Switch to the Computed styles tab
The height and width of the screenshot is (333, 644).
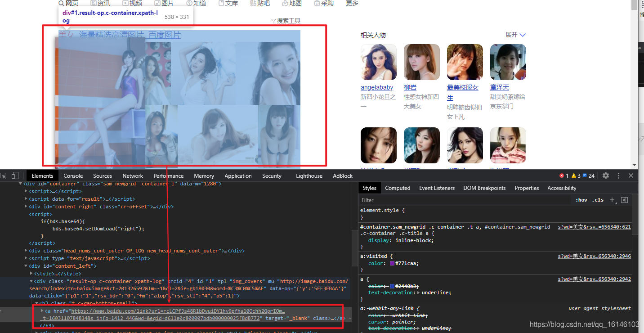tap(398, 188)
